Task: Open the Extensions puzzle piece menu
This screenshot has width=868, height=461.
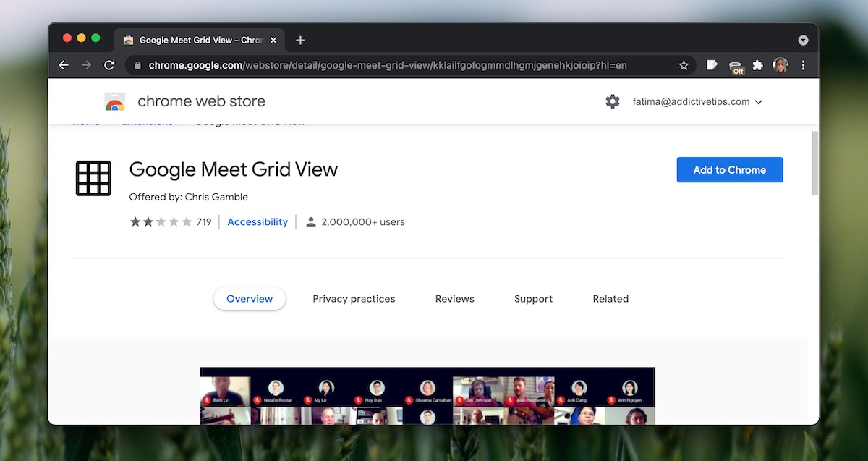Action: [757, 65]
